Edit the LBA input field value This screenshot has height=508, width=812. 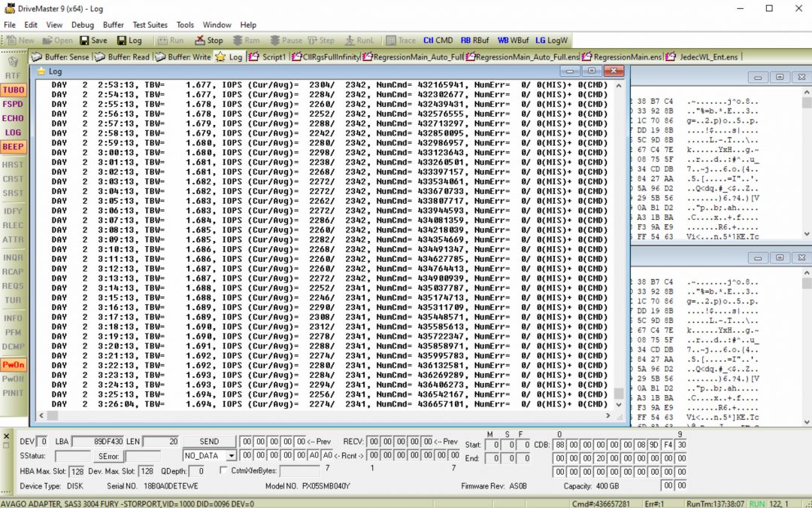(98, 442)
